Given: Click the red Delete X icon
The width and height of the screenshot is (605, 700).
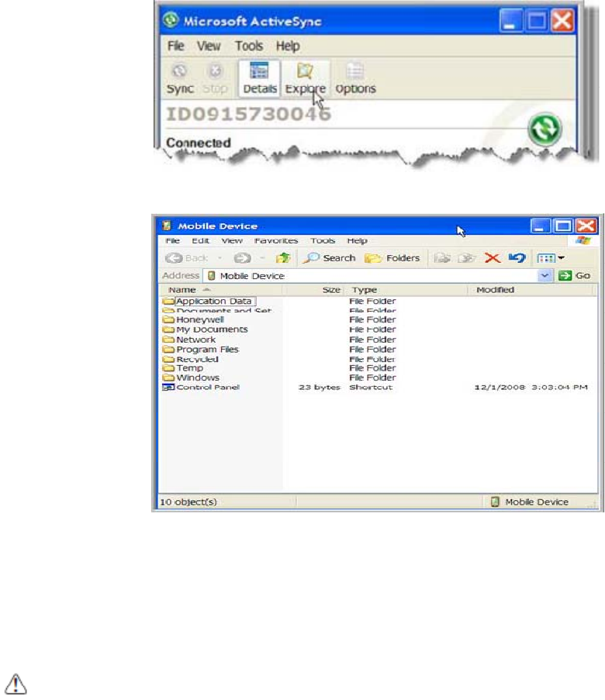Looking at the screenshot, I should pos(493,258).
